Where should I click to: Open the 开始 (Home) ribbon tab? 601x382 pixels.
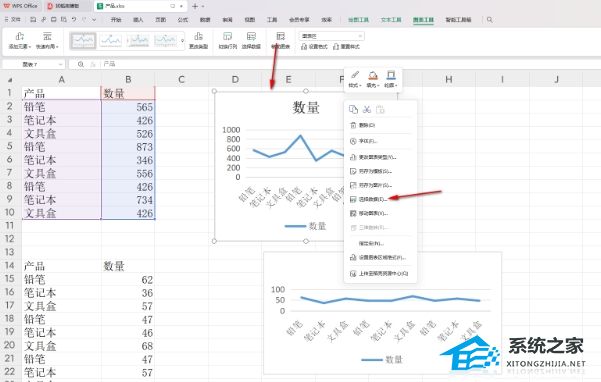[116, 20]
